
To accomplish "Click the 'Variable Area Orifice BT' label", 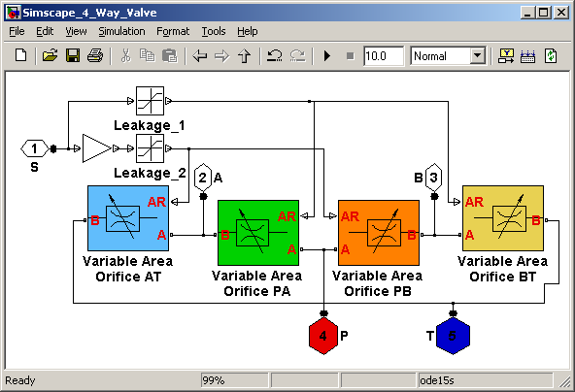I will [503, 269].
